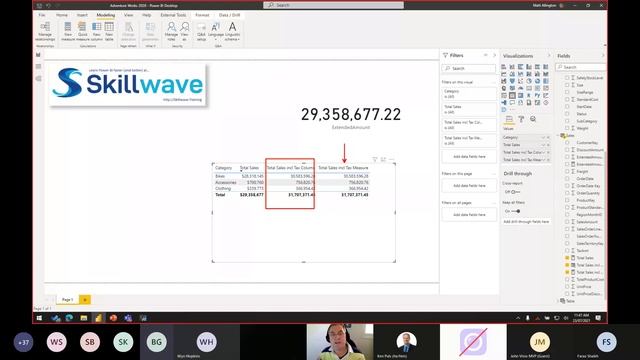The width and height of the screenshot is (640, 360).
Task: Collapse the Filters pane chevron
Action: point(494,55)
